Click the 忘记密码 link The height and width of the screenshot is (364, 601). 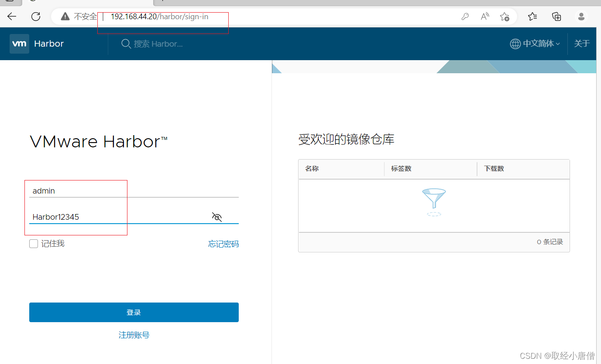(223, 244)
